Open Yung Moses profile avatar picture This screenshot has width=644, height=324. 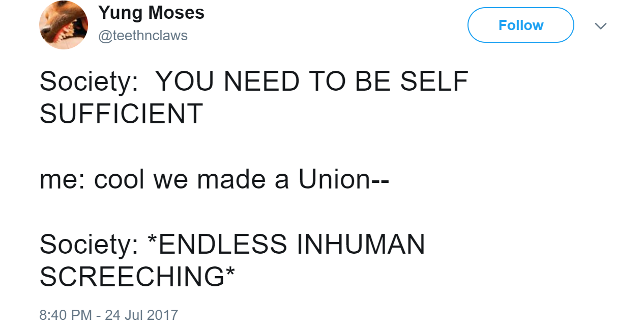coord(64,25)
